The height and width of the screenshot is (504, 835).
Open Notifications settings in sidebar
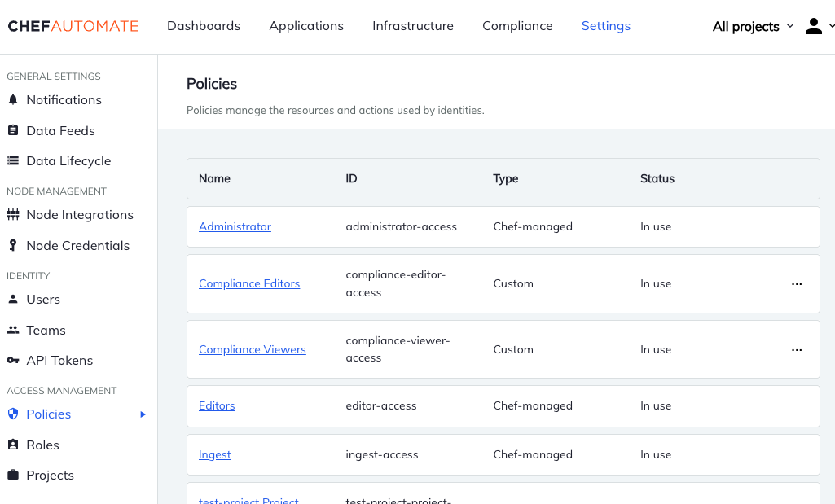point(64,99)
